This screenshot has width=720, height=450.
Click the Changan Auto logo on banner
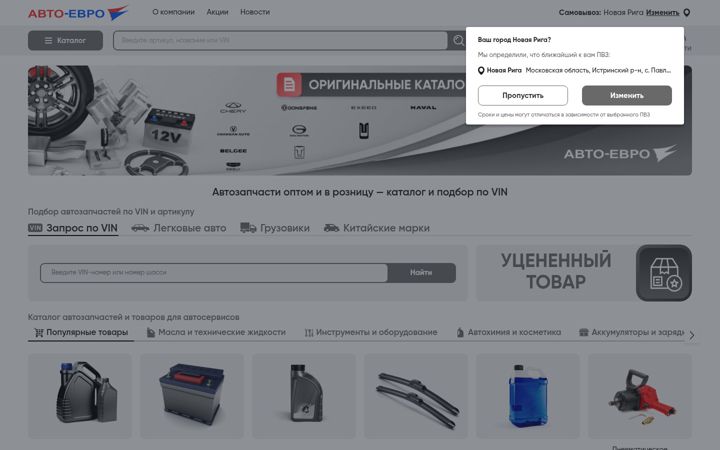click(233, 131)
